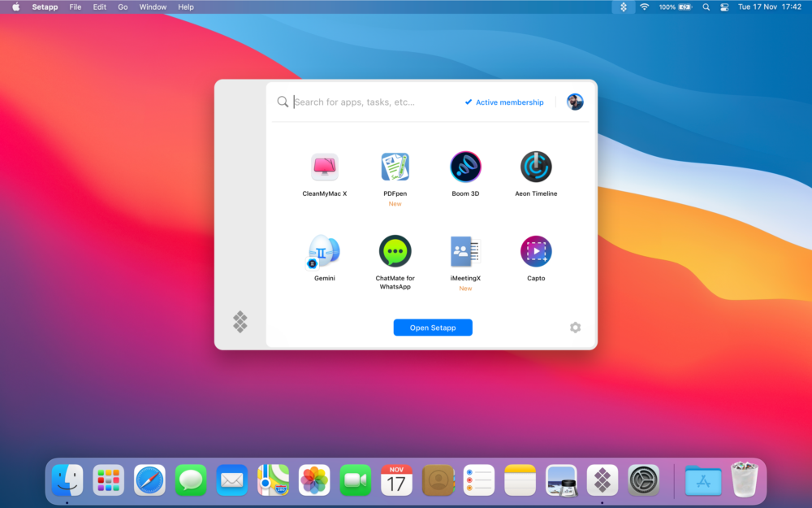Launch Safari from the Dock
The image size is (812, 508).
tap(149, 480)
